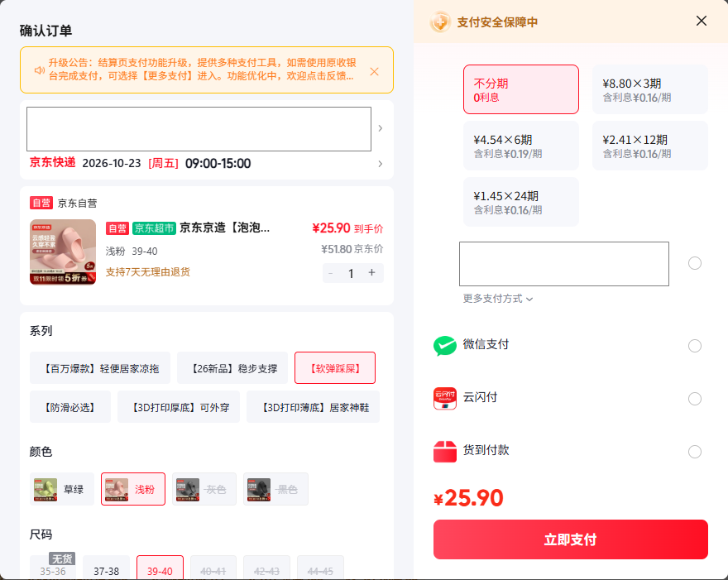The height and width of the screenshot is (580, 728).
Task: Select 货到付款 radio button
Action: coord(695,452)
